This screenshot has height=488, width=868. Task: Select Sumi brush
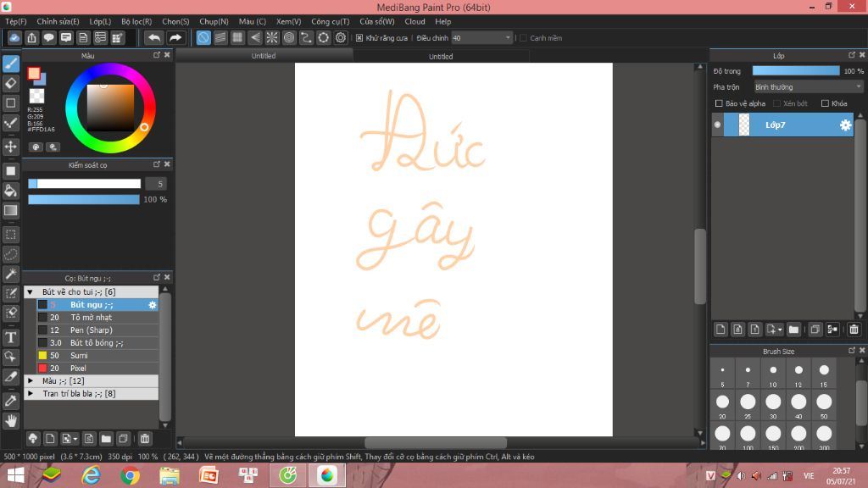click(97, 356)
